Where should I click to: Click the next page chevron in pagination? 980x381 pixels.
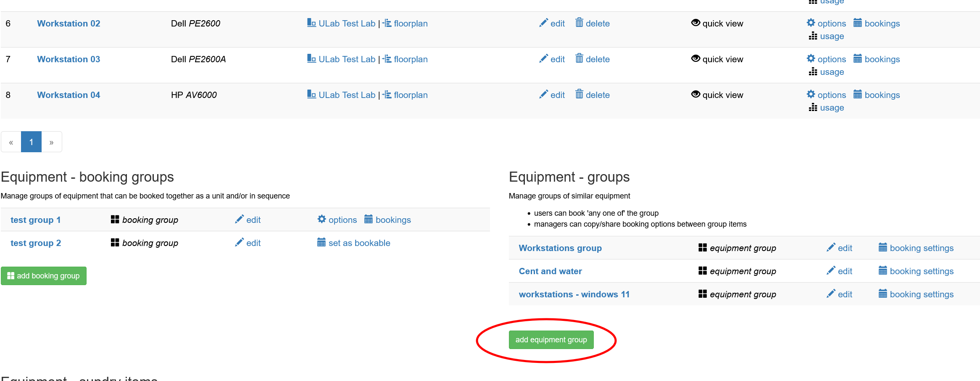click(51, 142)
